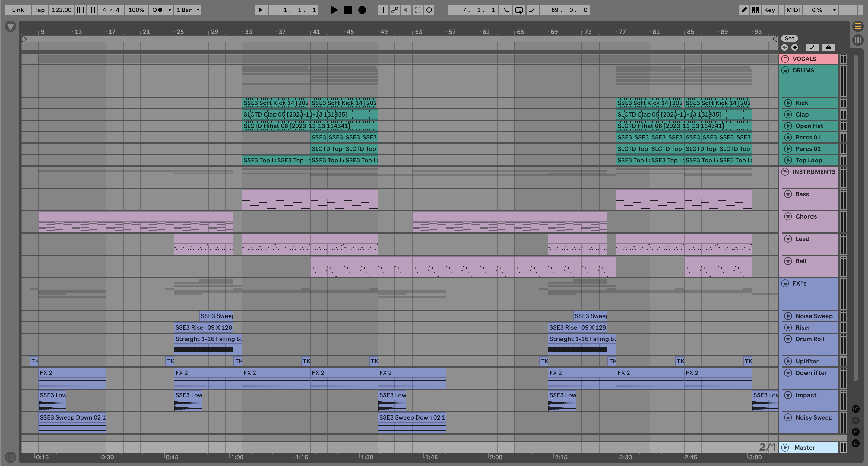Click the Lock Envelopes padlock icon
The height and width of the screenshot is (466, 868).
click(828, 48)
